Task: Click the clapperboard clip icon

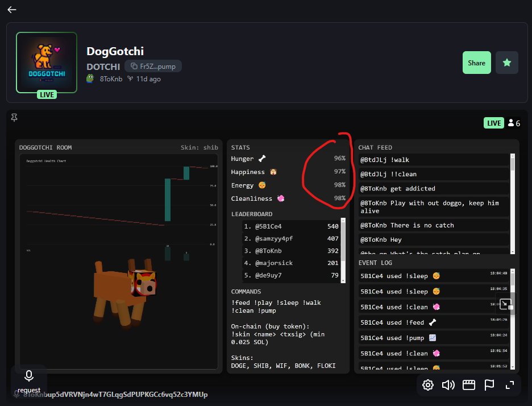Action: tap(468, 385)
